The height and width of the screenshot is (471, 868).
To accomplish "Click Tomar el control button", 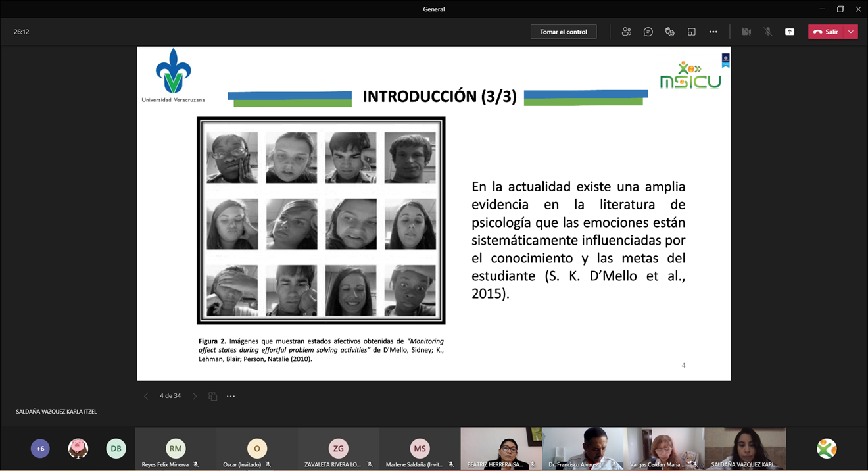I will (x=563, y=32).
